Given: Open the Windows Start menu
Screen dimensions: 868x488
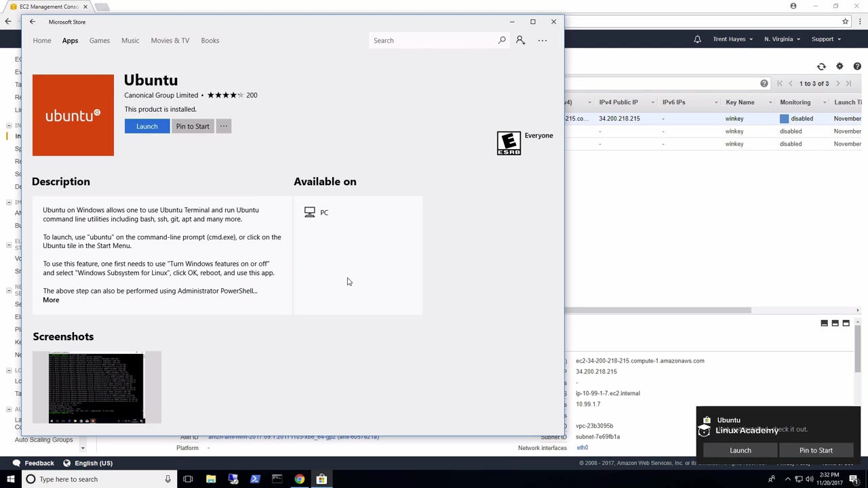Looking at the screenshot, I should pos(11,479).
